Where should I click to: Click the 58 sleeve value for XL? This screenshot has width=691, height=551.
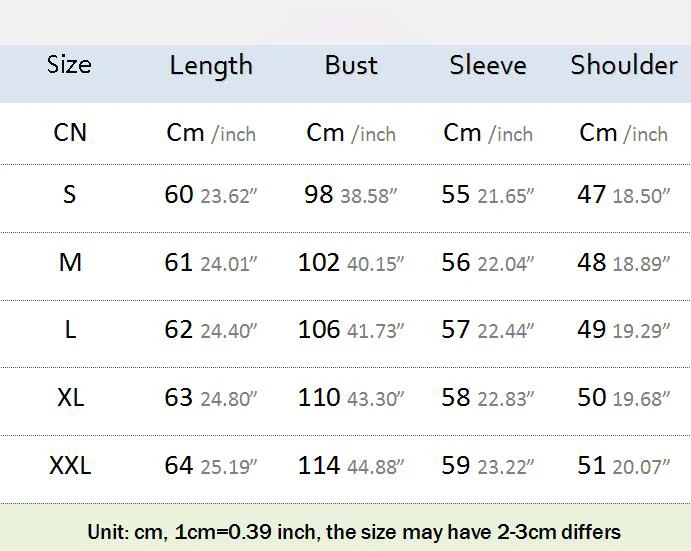click(x=456, y=398)
